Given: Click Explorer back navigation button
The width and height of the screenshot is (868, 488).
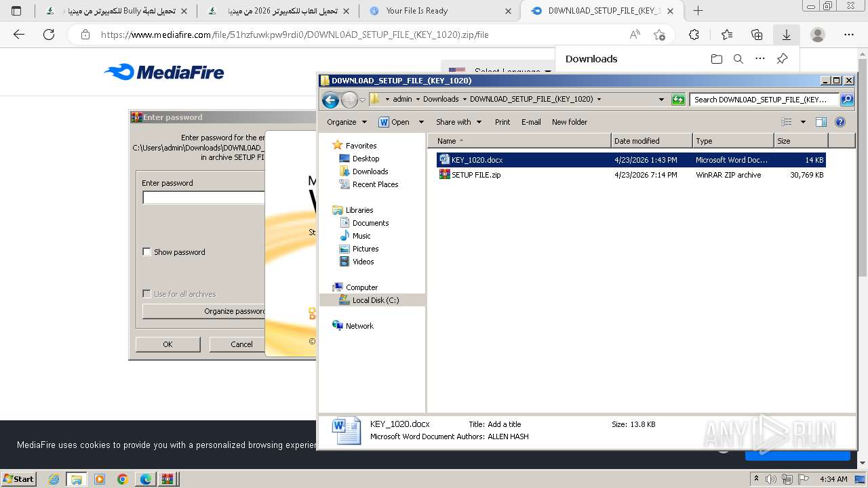Looking at the screenshot, I should (330, 100).
